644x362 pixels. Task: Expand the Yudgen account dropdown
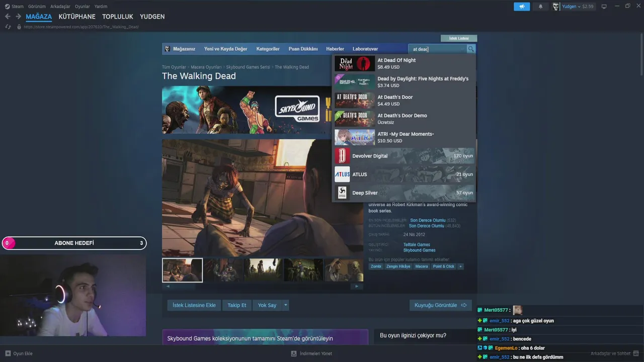(579, 7)
